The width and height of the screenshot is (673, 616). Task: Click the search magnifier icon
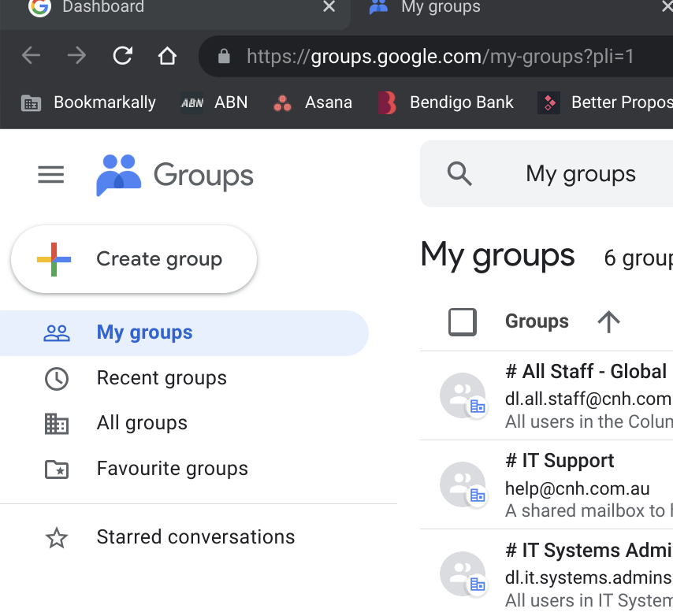(x=459, y=174)
